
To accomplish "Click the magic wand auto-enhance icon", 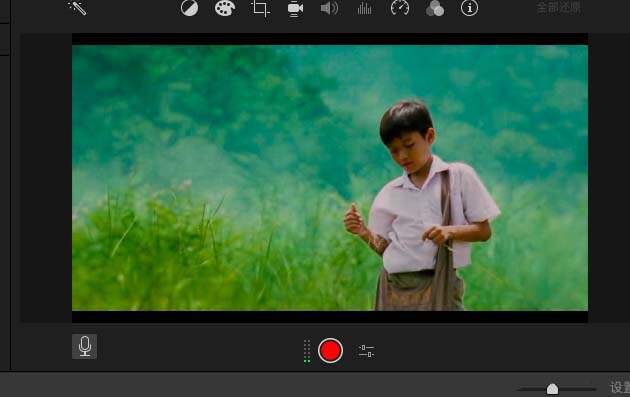I will pyautogui.click(x=77, y=8).
